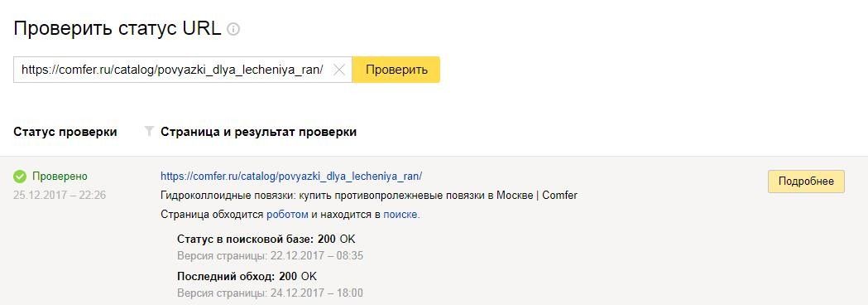
Task: Click the check date 25.12.2017 – 22:26
Action: coord(60,196)
